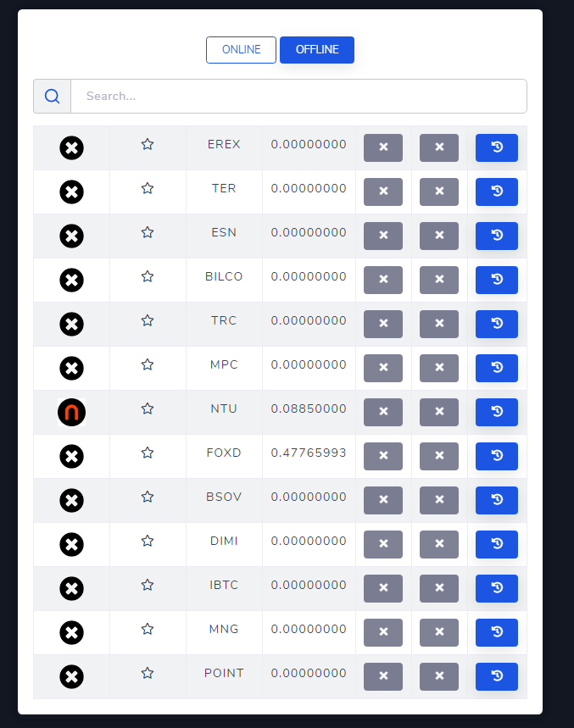Click the NTU coin logo

pos(72,413)
